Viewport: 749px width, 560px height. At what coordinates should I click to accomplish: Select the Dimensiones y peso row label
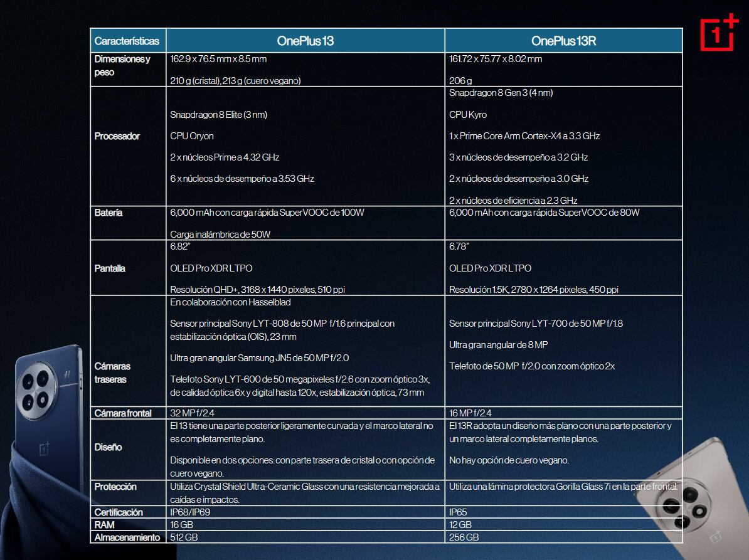click(x=122, y=66)
